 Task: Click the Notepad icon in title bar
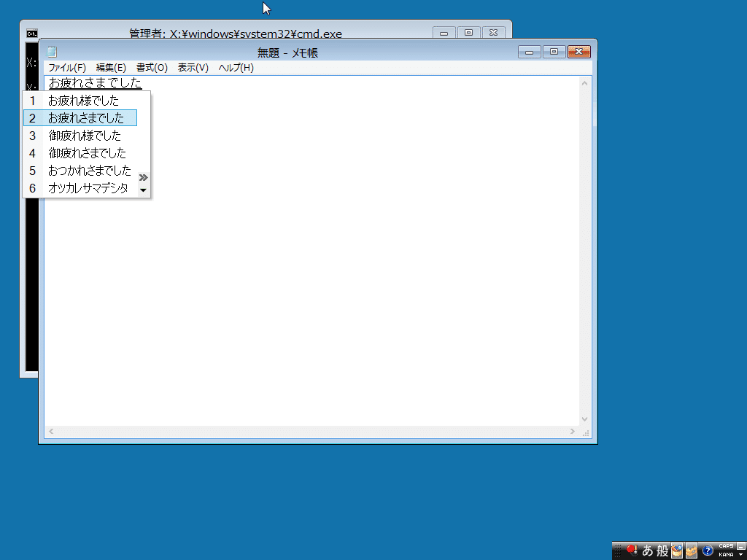tap(52, 52)
